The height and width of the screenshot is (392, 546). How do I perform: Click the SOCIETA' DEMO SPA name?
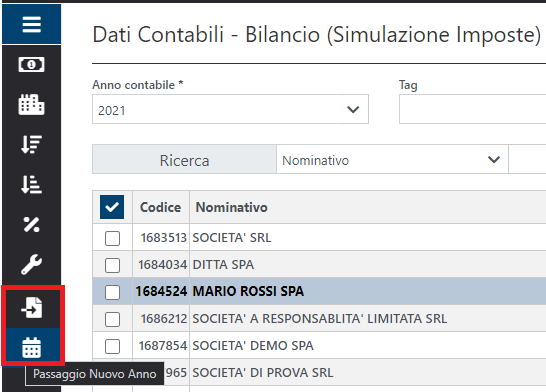[253, 346]
